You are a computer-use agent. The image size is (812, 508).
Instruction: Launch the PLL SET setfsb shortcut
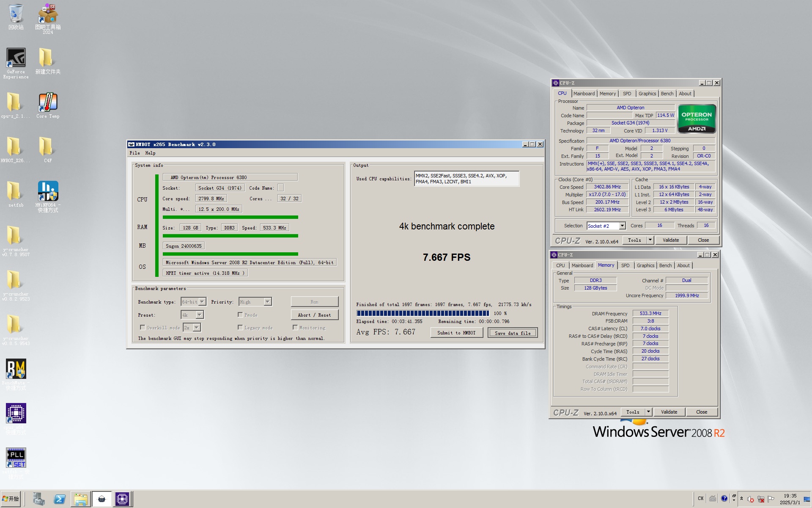16,463
